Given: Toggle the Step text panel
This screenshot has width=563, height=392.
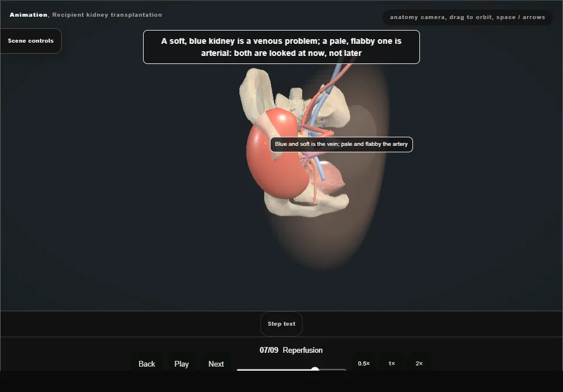Looking at the screenshot, I should (x=281, y=324).
